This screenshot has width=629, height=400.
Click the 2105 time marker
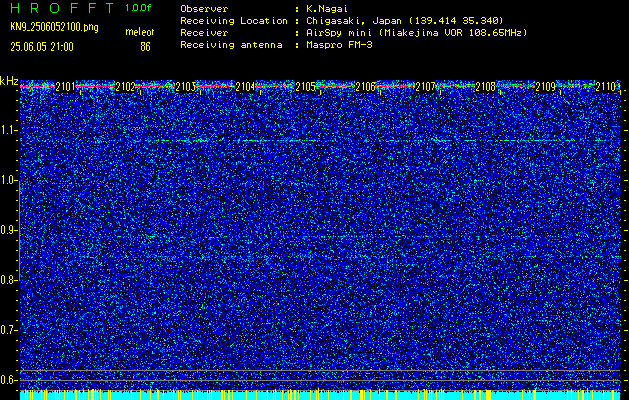pyautogui.click(x=305, y=87)
